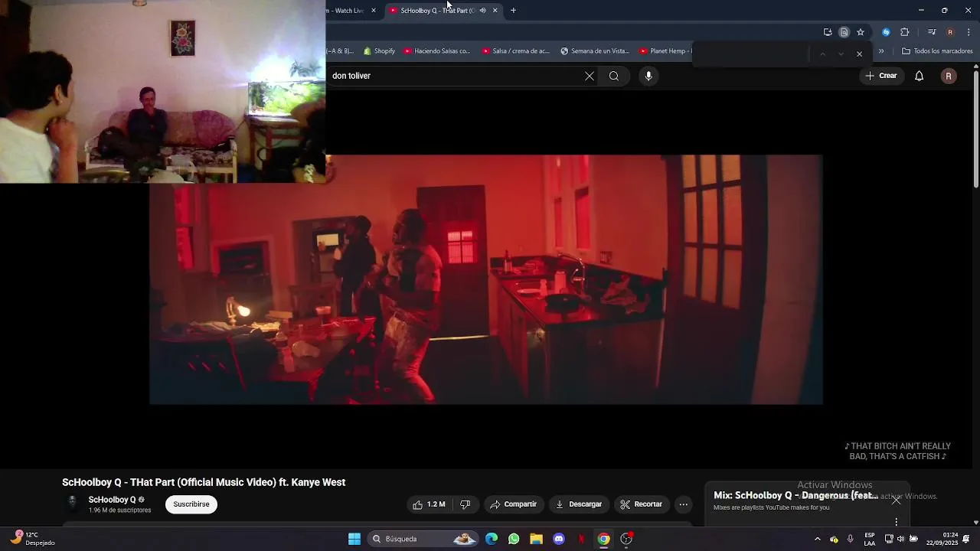Open Mix playlist three-dot options
The image size is (980, 551).
click(x=896, y=522)
